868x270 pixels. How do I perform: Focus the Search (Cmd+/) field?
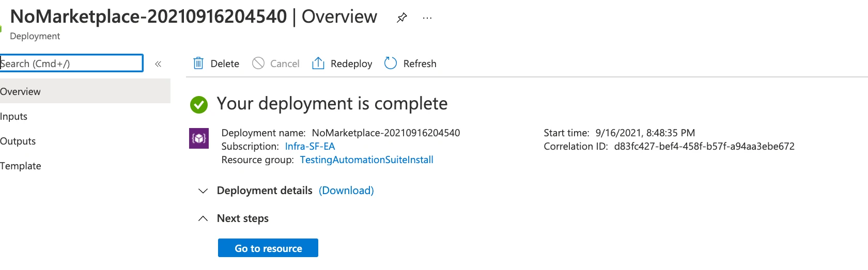(71, 63)
